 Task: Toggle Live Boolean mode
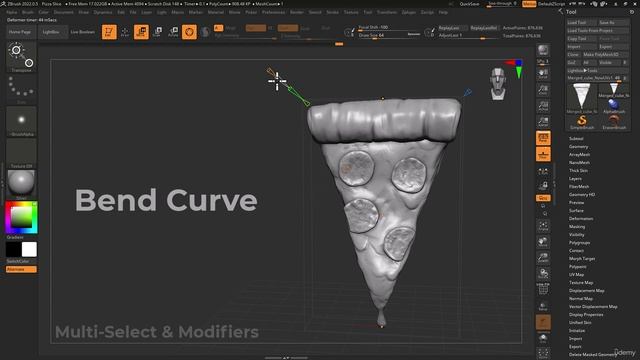[x=82, y=32]
